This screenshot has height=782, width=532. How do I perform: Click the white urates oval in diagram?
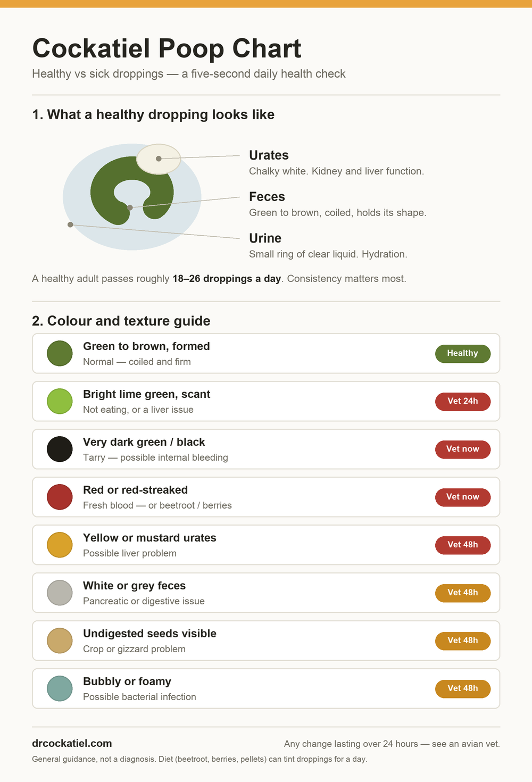159,159
